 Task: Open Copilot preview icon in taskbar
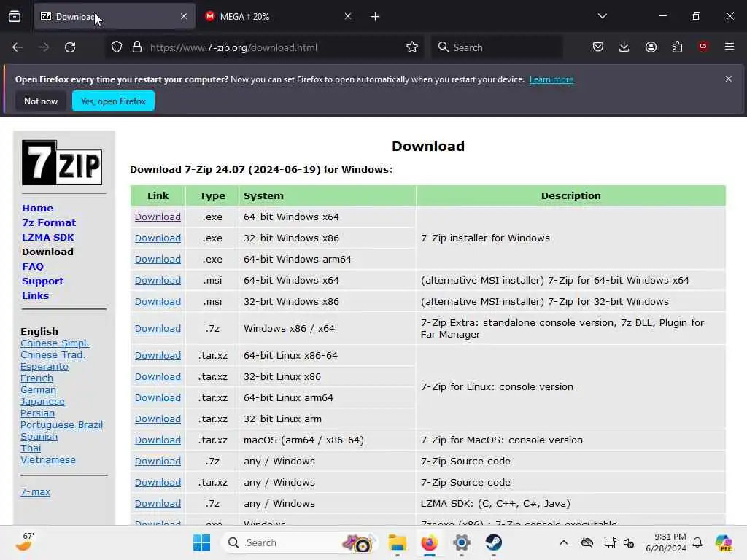coord(724,542)
